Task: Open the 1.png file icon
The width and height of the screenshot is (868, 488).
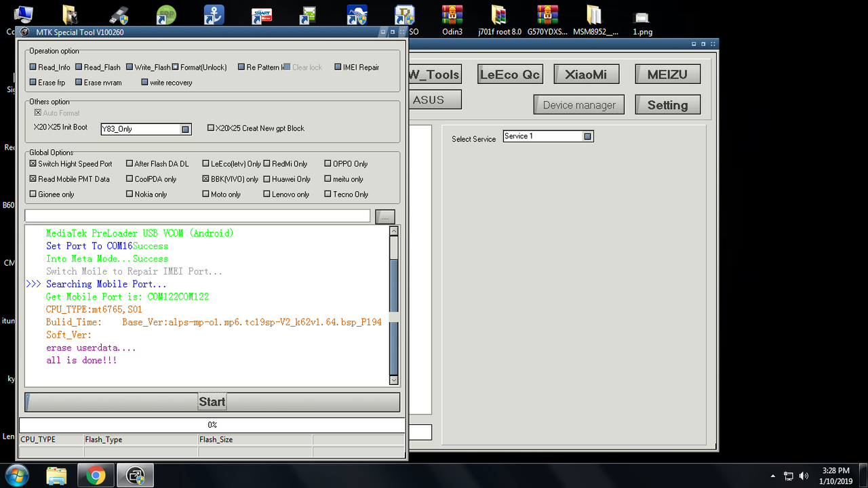Action: [642, 16]
